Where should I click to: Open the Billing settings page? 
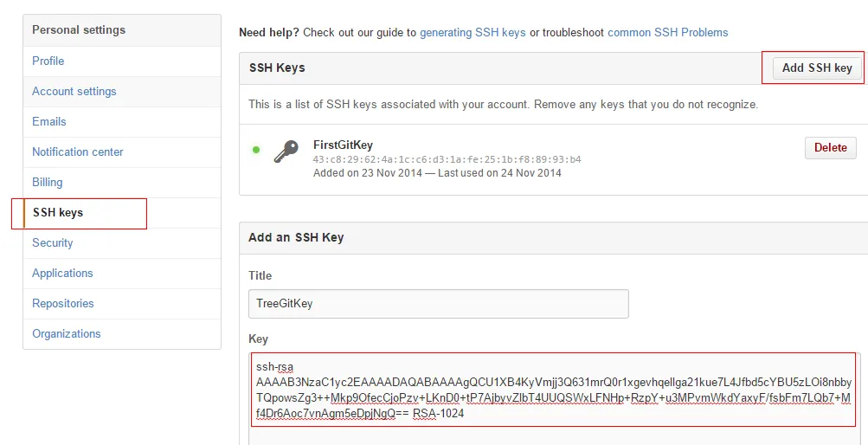48,182
